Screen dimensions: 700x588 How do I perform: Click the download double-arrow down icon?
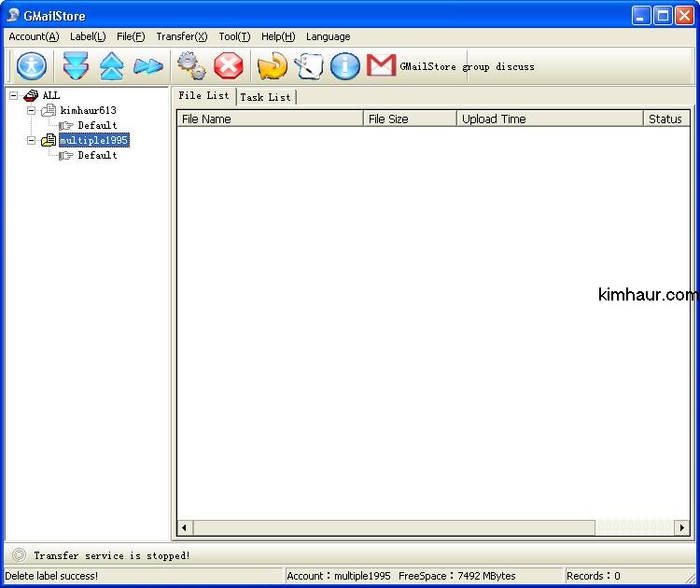click(x=75, y=66)
